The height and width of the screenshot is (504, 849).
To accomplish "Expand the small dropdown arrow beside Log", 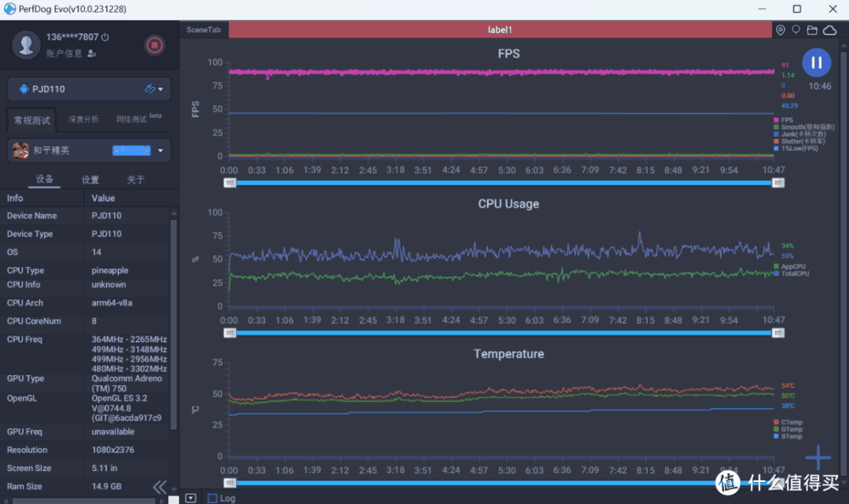I will click(190, 498).
